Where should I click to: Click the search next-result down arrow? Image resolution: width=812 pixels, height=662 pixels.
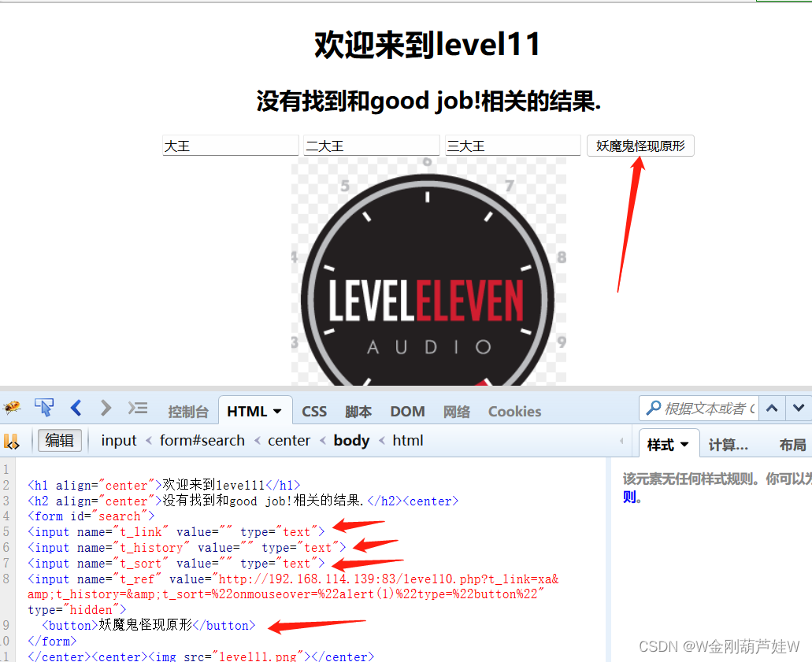coord(798,408)
